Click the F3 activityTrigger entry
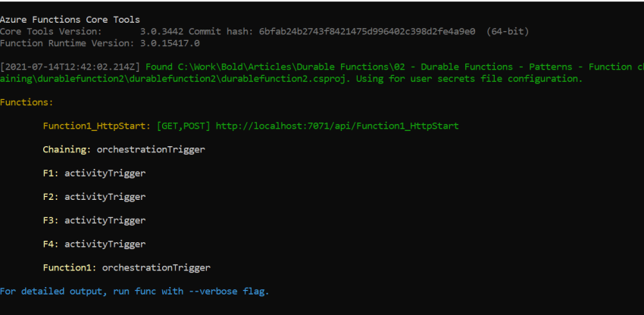This screenshot has width=644, height=315. [x=94, y=220]
